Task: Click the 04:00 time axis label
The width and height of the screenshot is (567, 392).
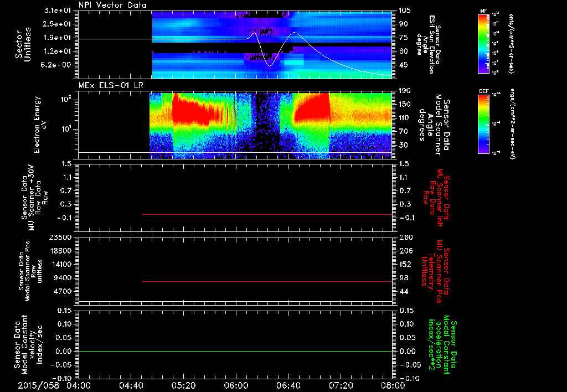Action: point(79,385)
